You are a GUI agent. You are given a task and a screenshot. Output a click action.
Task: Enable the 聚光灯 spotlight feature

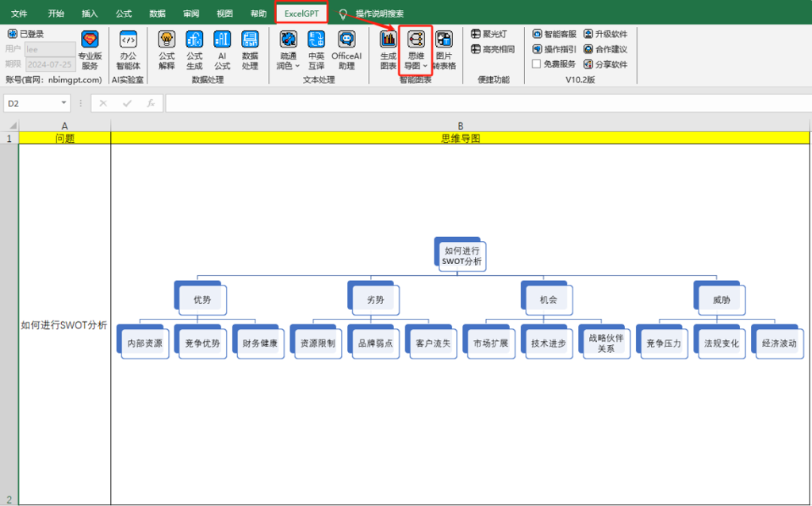(x=488, y=34)
